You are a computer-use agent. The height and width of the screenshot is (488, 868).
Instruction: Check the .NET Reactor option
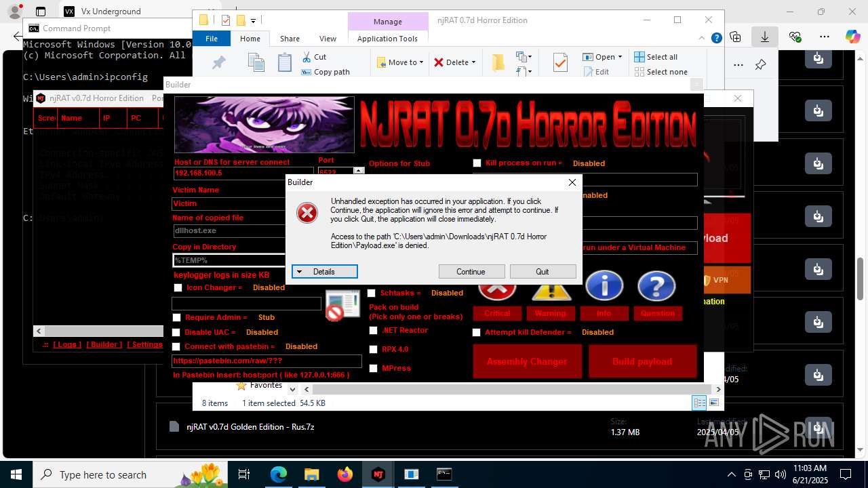coord(374,331)
